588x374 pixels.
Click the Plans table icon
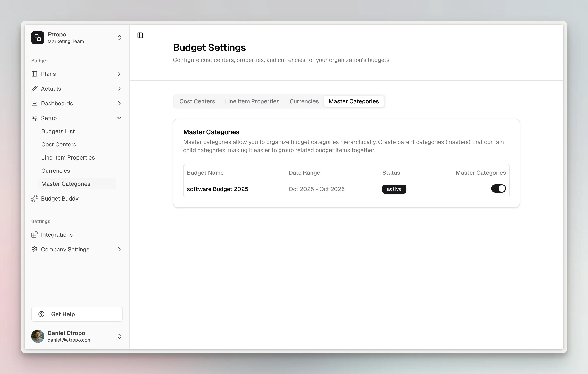point(34,74)
